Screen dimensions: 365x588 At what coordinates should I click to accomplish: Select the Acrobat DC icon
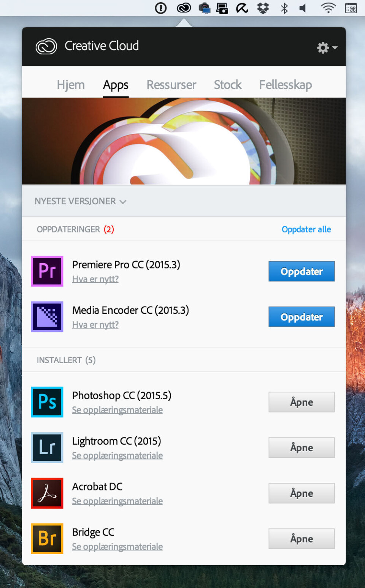(47, 493)
